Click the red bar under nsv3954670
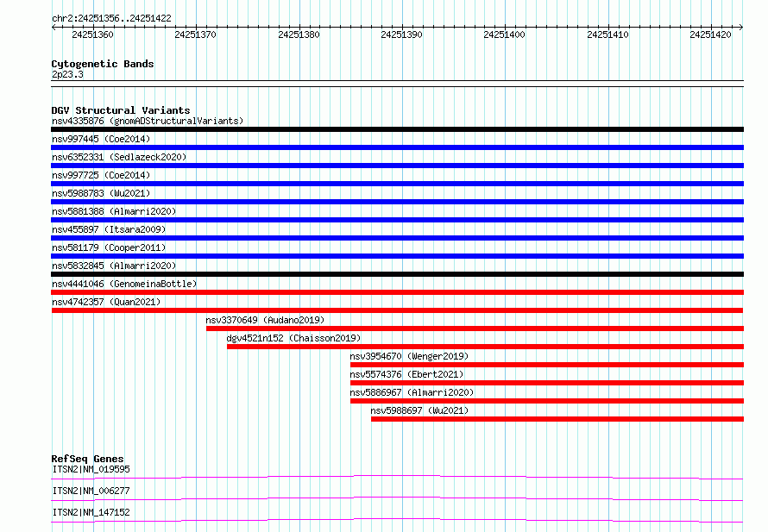 [547, 365]
